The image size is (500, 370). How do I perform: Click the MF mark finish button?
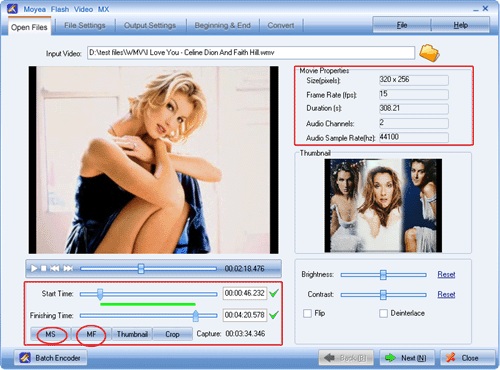91,334
